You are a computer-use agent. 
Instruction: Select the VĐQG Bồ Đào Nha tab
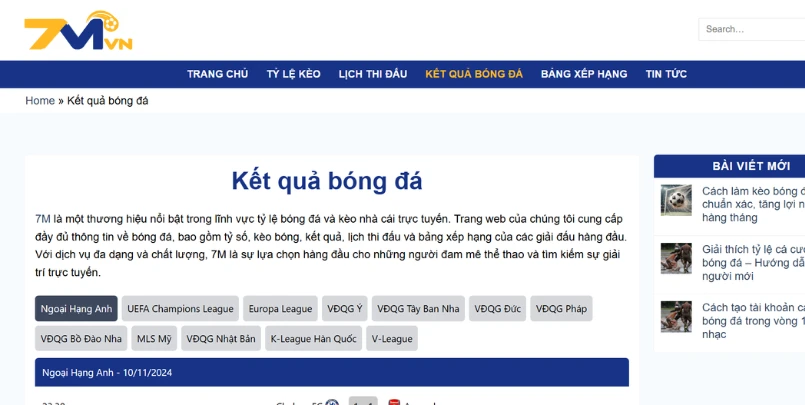point(81,338)
